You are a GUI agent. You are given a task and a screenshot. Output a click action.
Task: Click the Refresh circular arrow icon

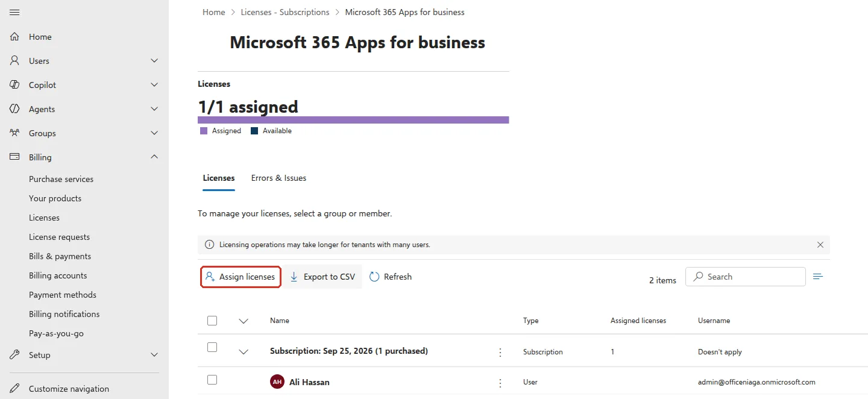374,277
